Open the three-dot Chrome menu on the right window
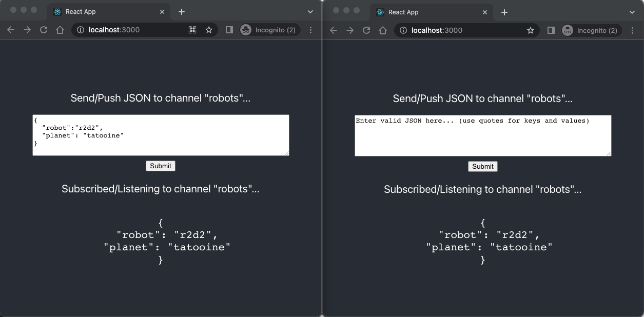The width and height of the screenshot is (644, 317). pyautogui.click(x=633, y=30)
